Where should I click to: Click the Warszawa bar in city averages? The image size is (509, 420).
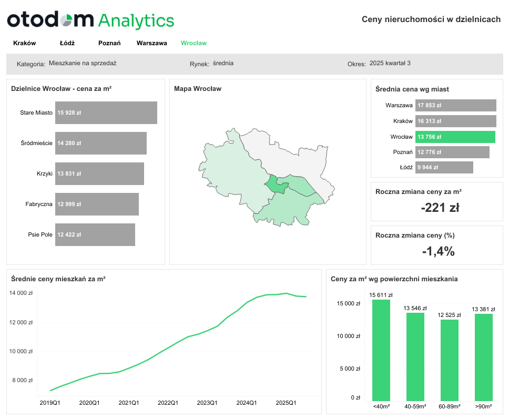point(455,105)
